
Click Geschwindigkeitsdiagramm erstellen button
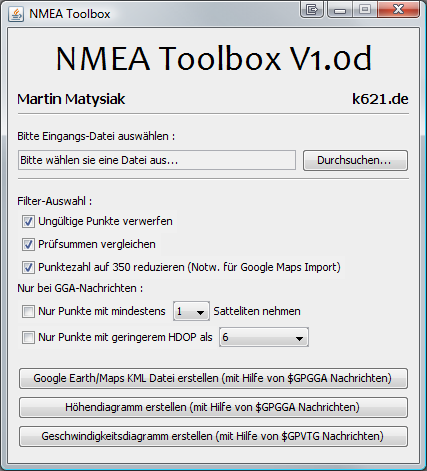click(213, 436)
